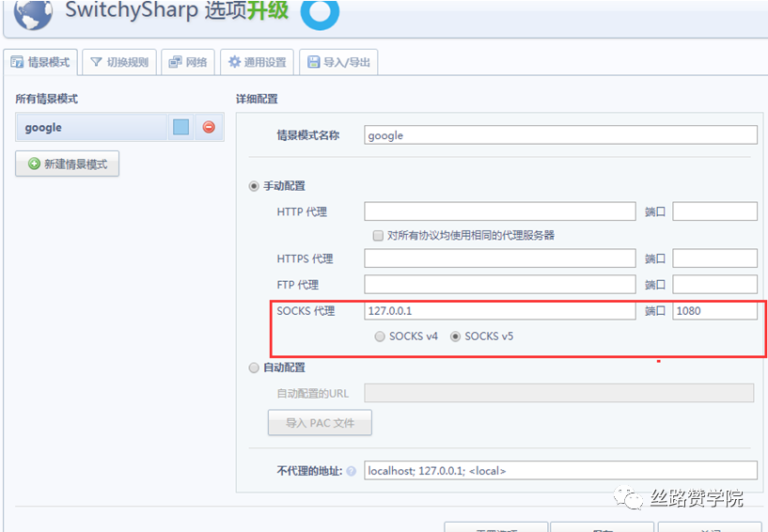
Task: Select the google profile in the list
Action: [91, 128]
